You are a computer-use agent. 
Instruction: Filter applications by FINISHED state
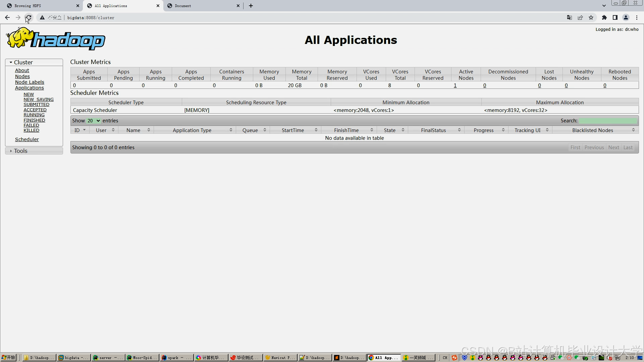34,120
